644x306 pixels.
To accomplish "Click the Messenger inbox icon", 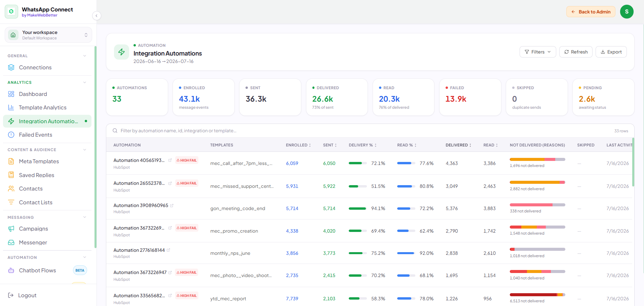I will pos(11,242).
